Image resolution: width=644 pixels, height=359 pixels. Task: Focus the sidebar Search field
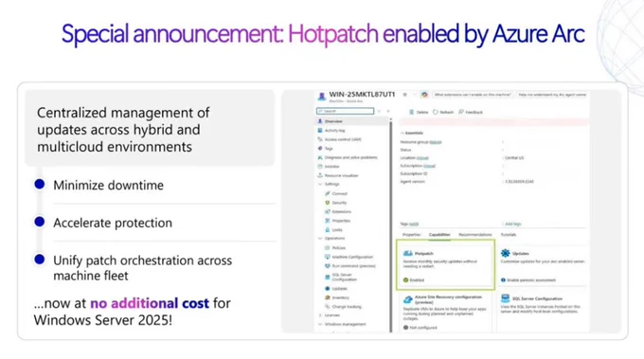tap(345, 112)
